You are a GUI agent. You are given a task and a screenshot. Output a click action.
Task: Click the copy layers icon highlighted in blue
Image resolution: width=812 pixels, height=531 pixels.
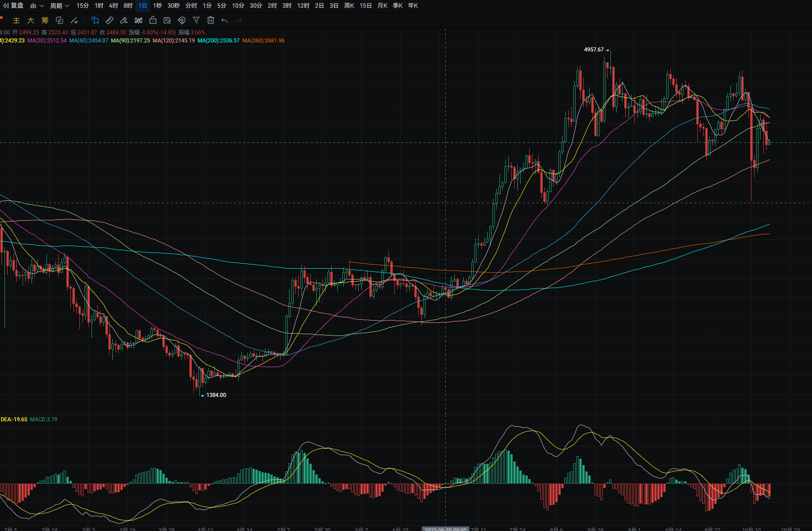point(95,20)
